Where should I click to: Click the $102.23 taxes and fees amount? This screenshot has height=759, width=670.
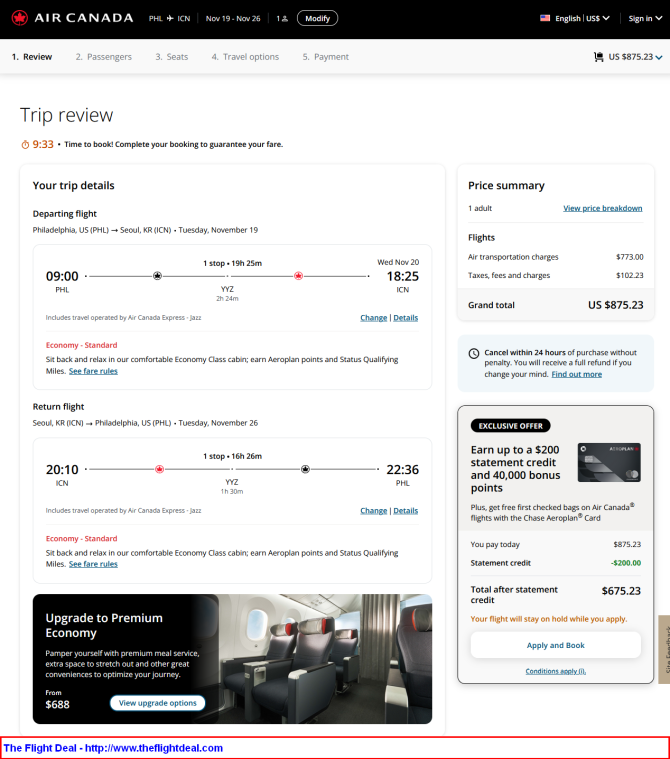(x=630, y=275)
